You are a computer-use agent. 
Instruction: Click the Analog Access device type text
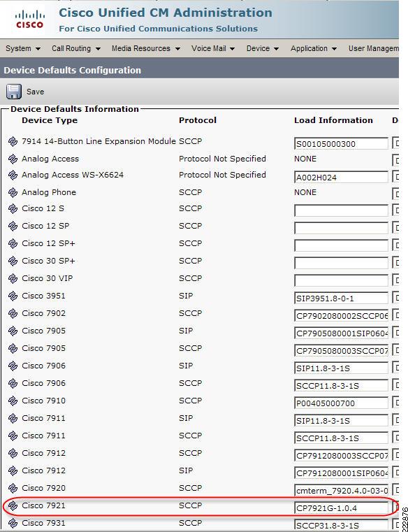tap(50, 159)
